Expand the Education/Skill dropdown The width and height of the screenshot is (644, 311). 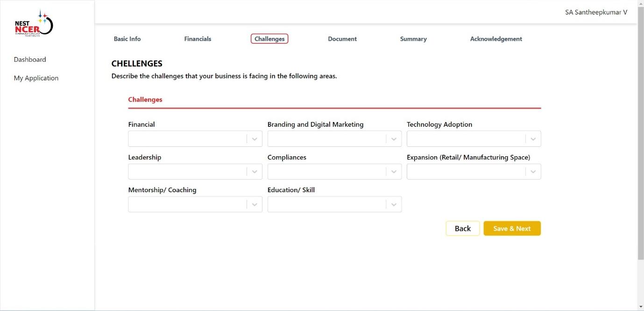coord(334,204)
